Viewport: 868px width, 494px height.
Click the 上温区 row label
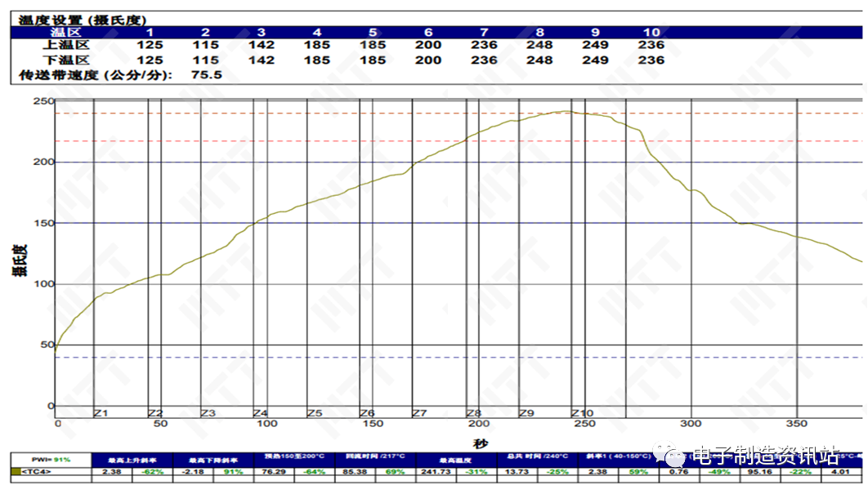[65, 46]
